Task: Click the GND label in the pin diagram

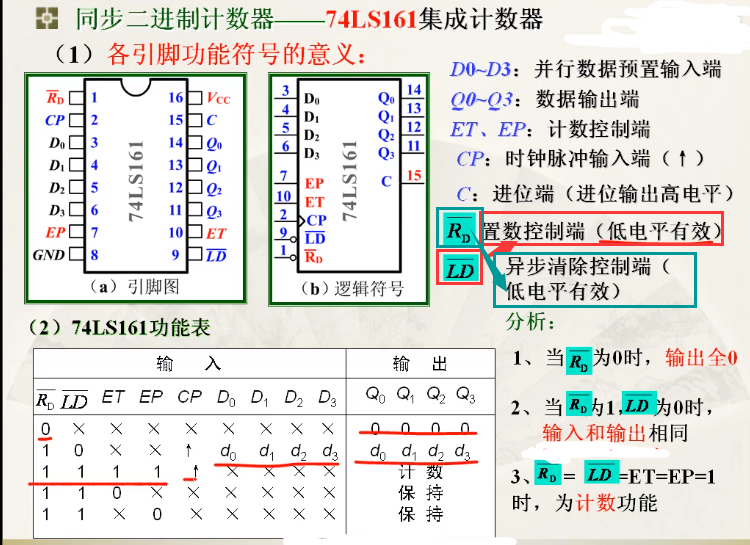Action: [x=48, y=255]
